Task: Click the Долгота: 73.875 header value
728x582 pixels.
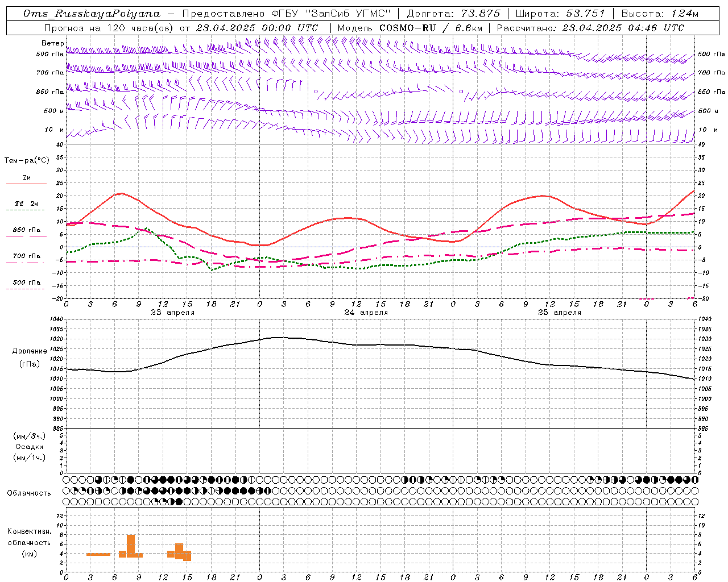Action: click(454, 14)
